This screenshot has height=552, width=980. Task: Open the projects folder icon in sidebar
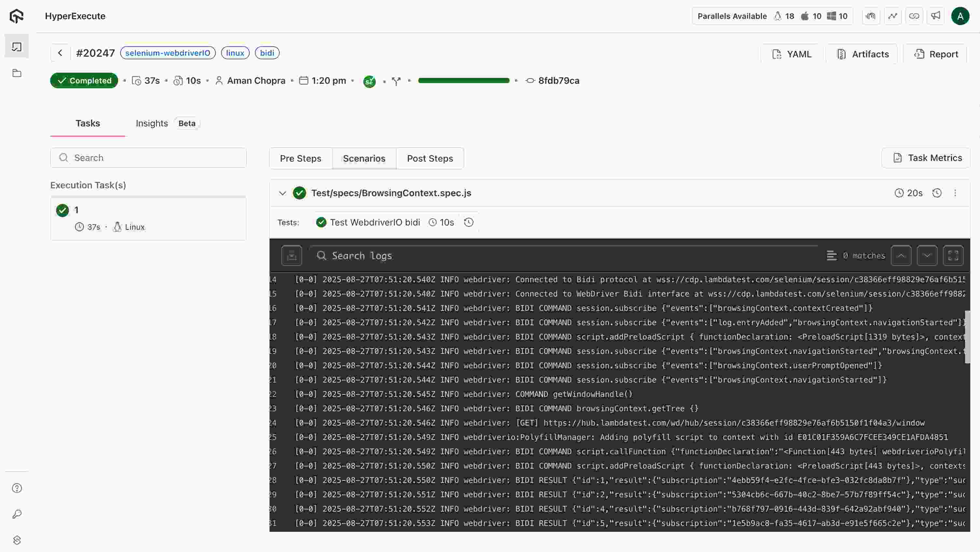[17, 73]
